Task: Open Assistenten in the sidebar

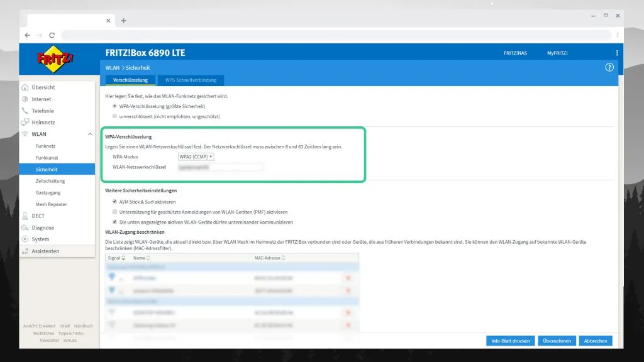Action: coord(45,251)
